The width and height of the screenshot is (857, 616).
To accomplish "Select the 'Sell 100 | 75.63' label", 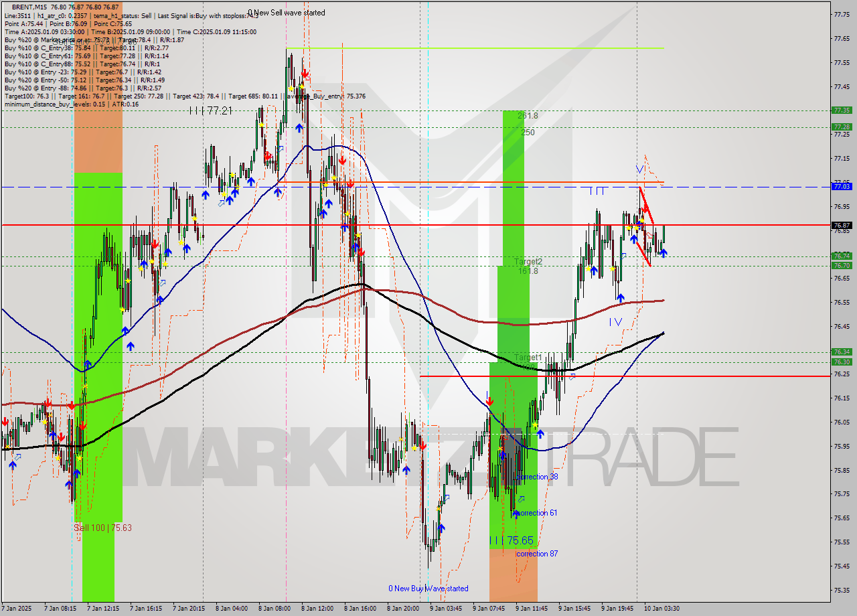I will point(102,528).
